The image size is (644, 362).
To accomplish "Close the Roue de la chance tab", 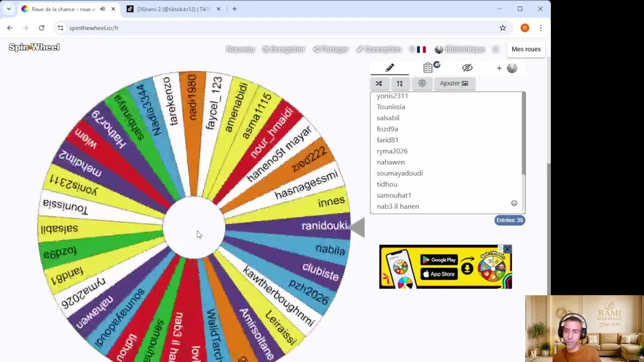I will [113, 9].
